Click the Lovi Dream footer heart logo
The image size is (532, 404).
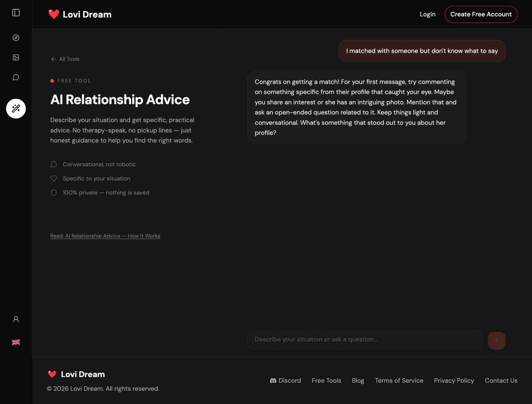click(x=52, y=374)
